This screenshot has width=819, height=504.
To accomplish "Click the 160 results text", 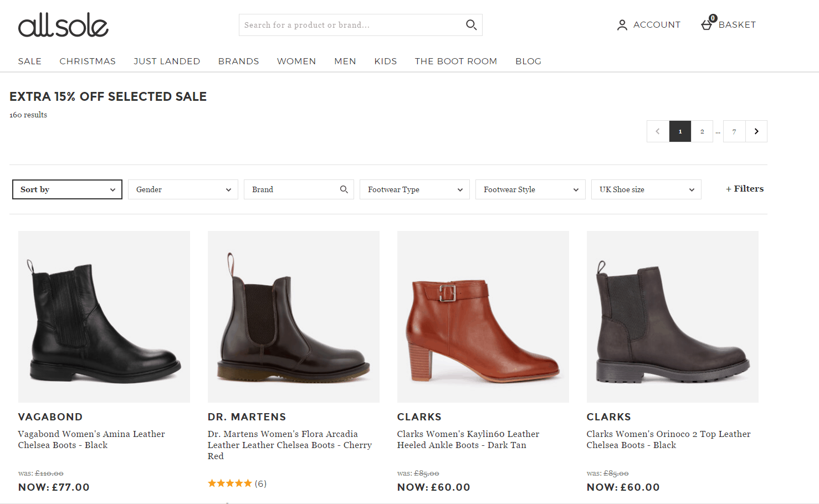I will tap(28, 115).
